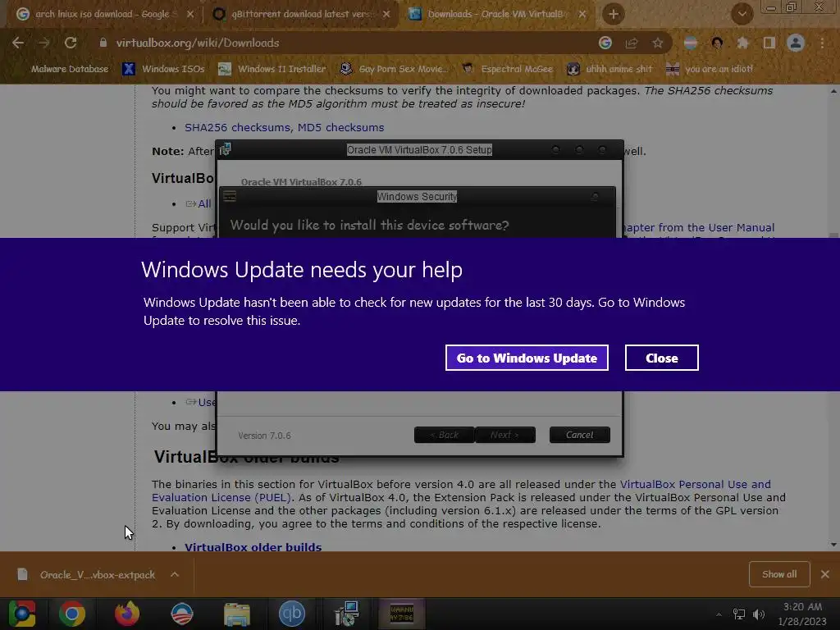Click the browser forward arrow
This screenshot has height=630, width=840.
44,43
